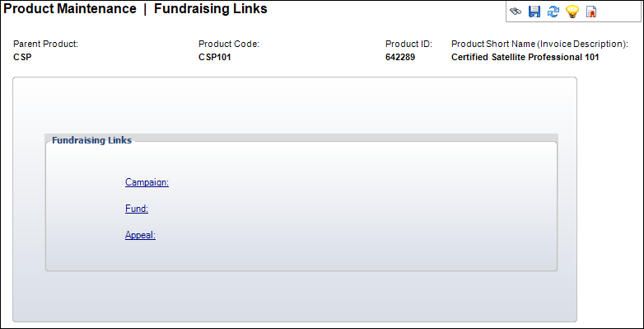Image resolution: width=644 pixels, height=329 pixels.
Task: Refresh the page with the blue arrows icon
Action: pos(553,12)
